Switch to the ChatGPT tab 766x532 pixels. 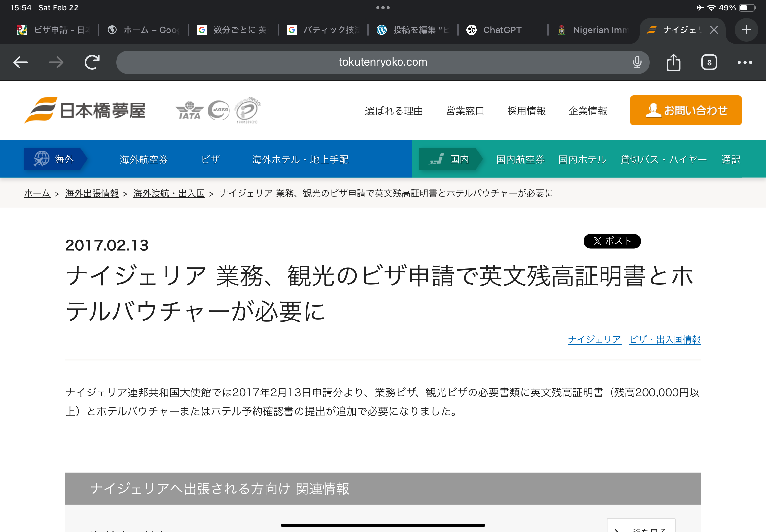pos(502,30)
